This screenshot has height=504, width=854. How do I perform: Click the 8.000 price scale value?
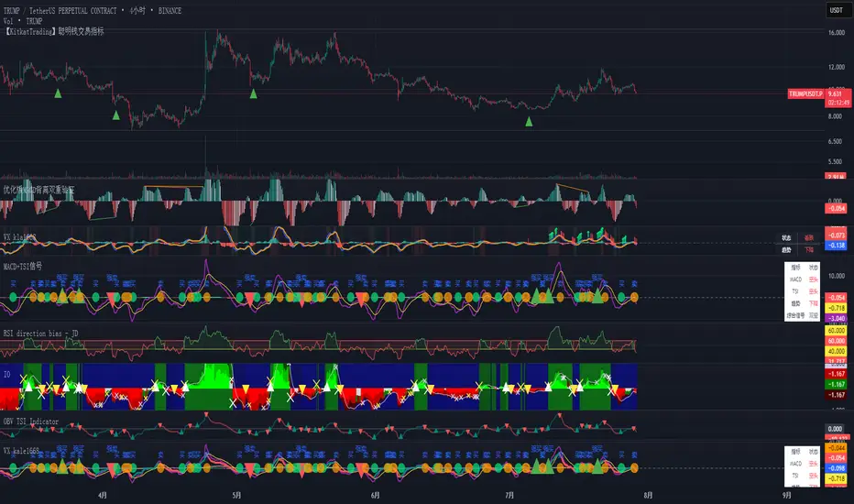point(835,116)
